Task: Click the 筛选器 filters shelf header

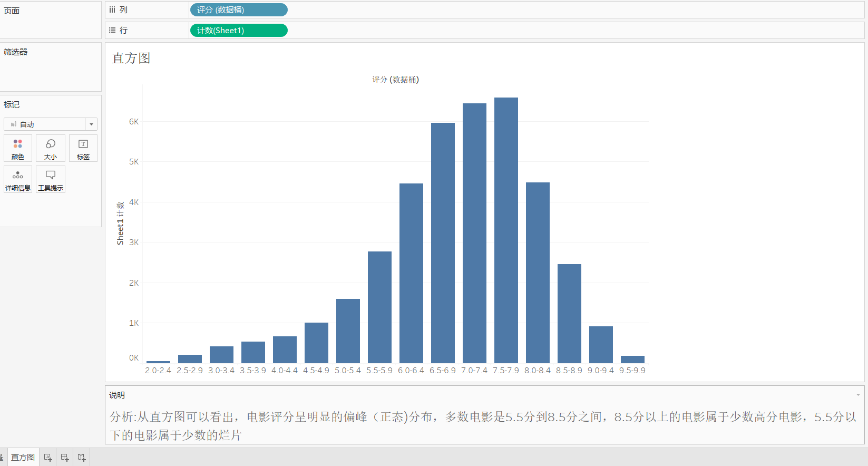Action: click(15, 52)
